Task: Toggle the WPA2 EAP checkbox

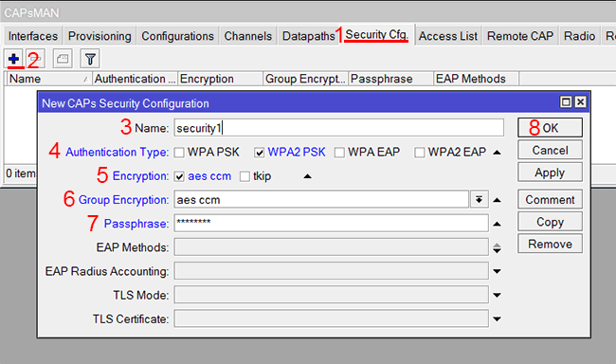Action: pos(420,153)
